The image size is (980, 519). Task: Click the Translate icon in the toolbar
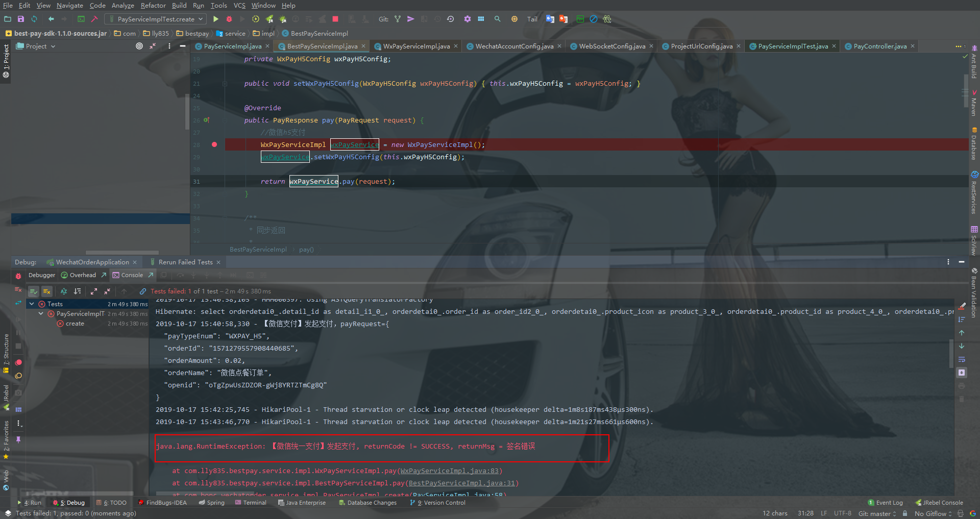click(x=550, y=19)
